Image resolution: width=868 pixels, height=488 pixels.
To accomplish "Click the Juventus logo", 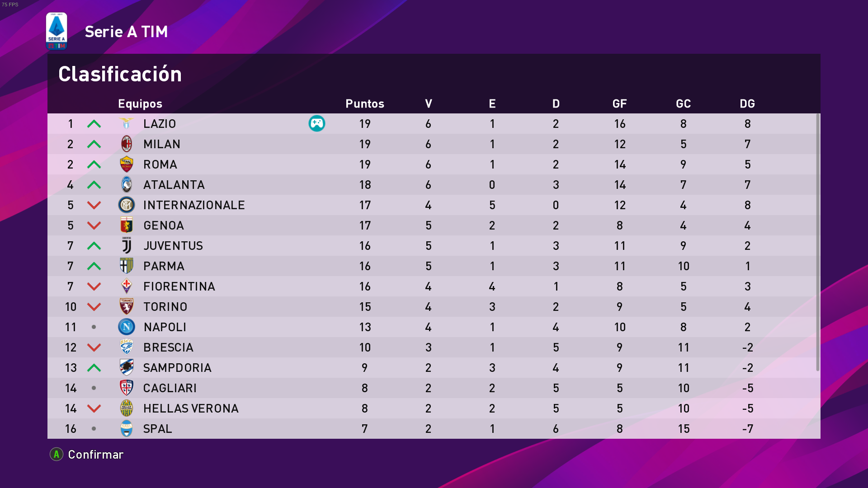I will (127, 246).
